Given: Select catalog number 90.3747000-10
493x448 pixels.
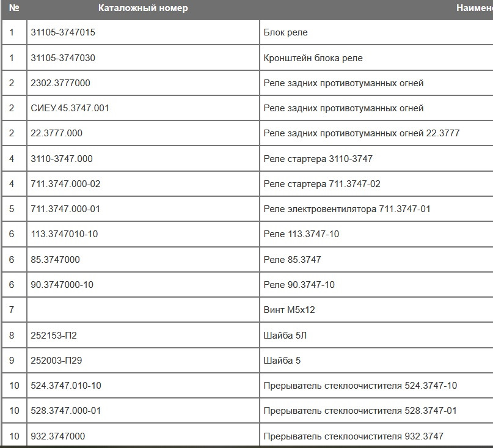Looking at the screenshot, I should (62, 285).
